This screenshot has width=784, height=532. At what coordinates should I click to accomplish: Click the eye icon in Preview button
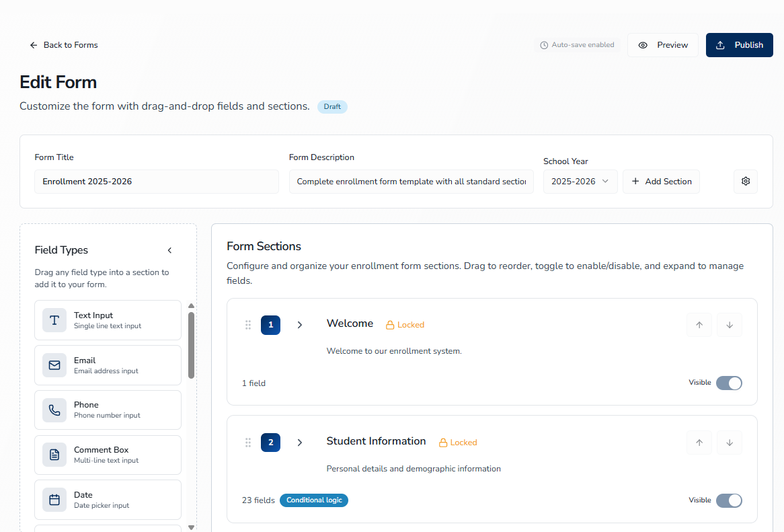point(643,45)
